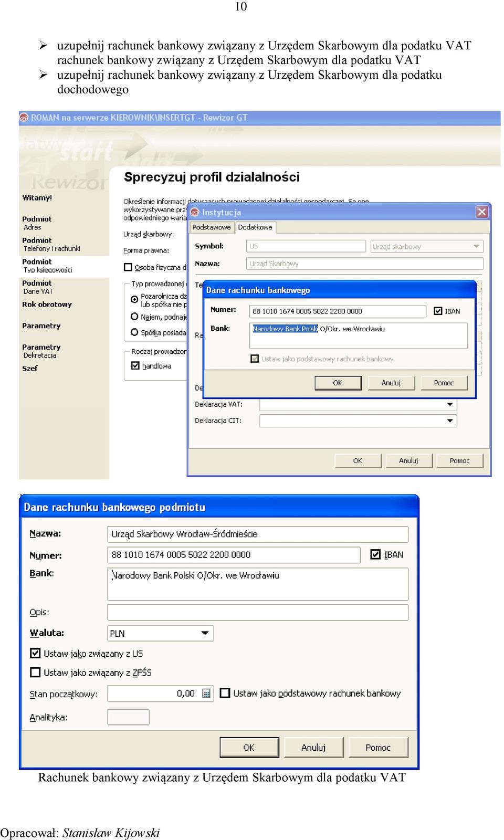Screen dimensions: 504x840
Task: Toggle IBAN checkbox in Dane rachunku bankowego
Action: click(x=438, y=311)
